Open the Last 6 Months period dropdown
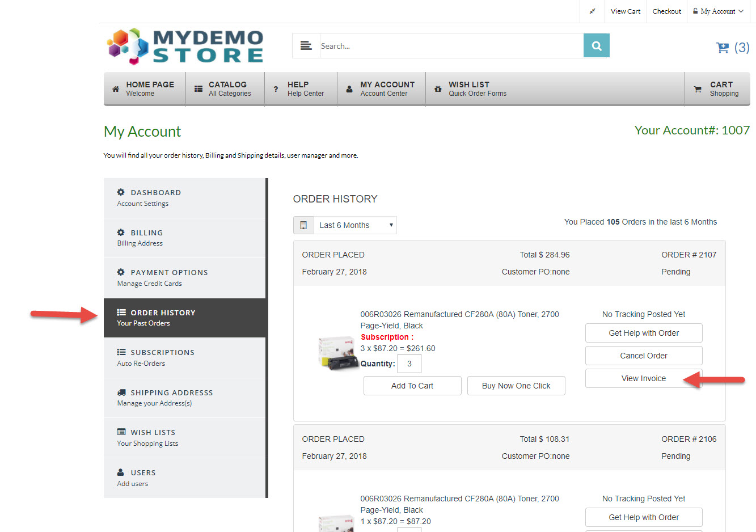Screen dimensions: 756x532 click(x=355, y=225)
